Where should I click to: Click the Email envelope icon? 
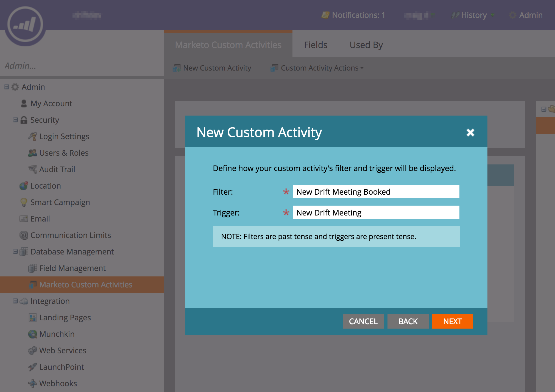tap(24, 219)
